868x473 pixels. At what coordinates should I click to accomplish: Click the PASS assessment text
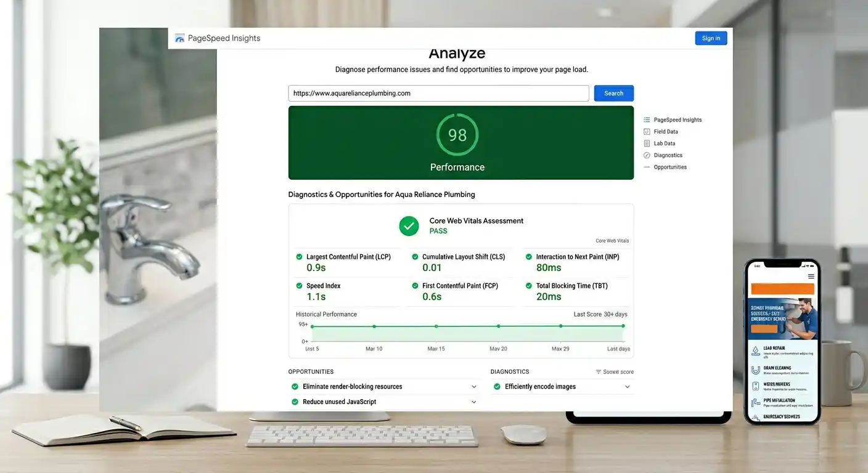438,232
